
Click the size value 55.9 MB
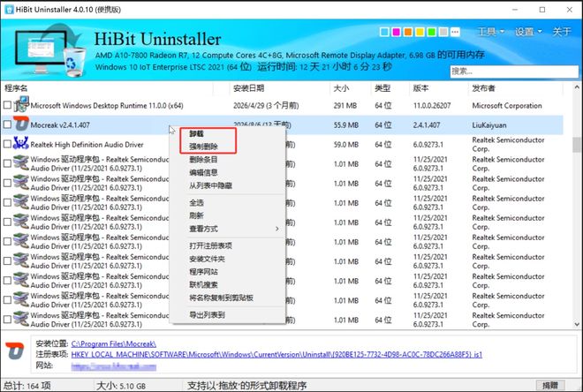click(345, 125)
